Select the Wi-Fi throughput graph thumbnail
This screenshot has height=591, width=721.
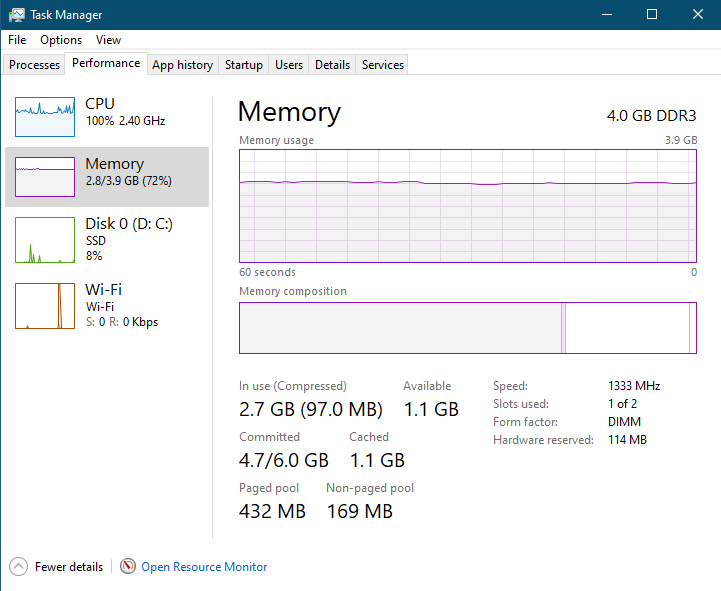[45, 306]
